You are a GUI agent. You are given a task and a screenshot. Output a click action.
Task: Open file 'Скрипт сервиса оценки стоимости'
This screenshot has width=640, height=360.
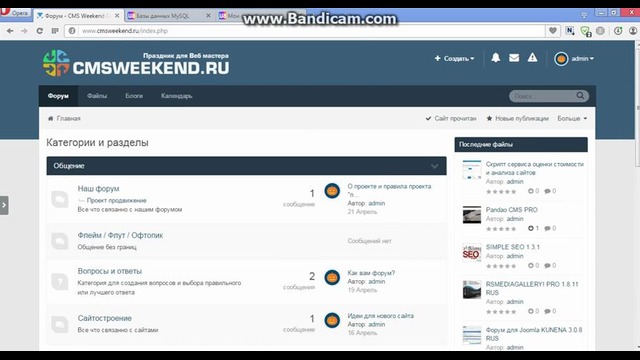click(535, 168)
